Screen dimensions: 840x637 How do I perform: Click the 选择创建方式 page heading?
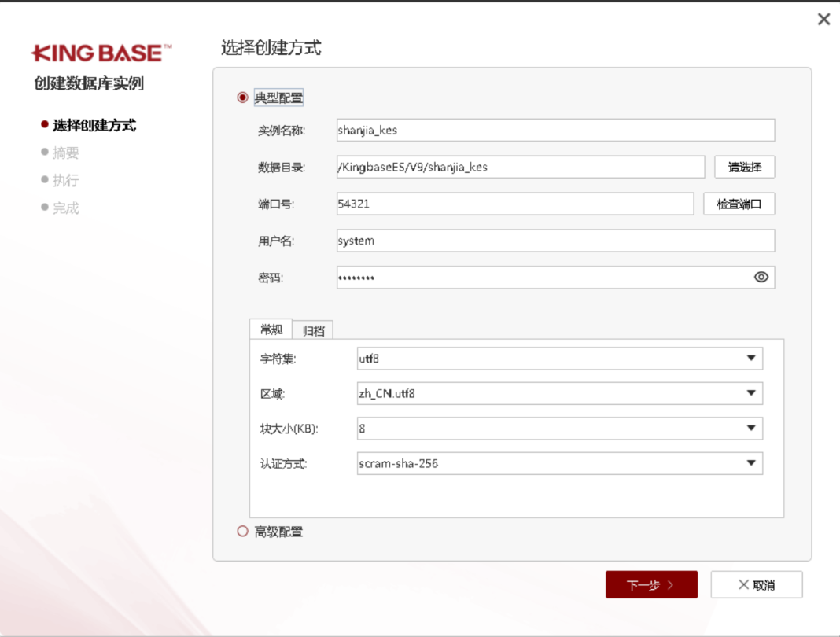(271, 48)
